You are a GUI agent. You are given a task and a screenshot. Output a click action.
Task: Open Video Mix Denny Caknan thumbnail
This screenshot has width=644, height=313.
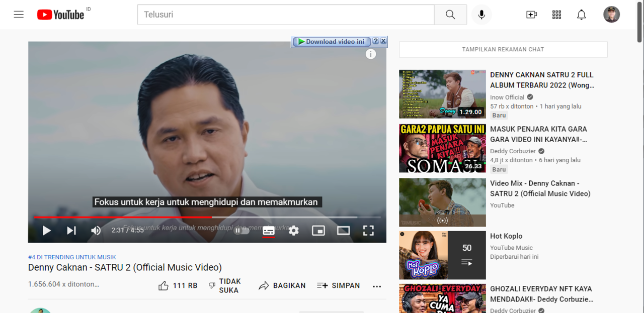[x=442, y=202]
